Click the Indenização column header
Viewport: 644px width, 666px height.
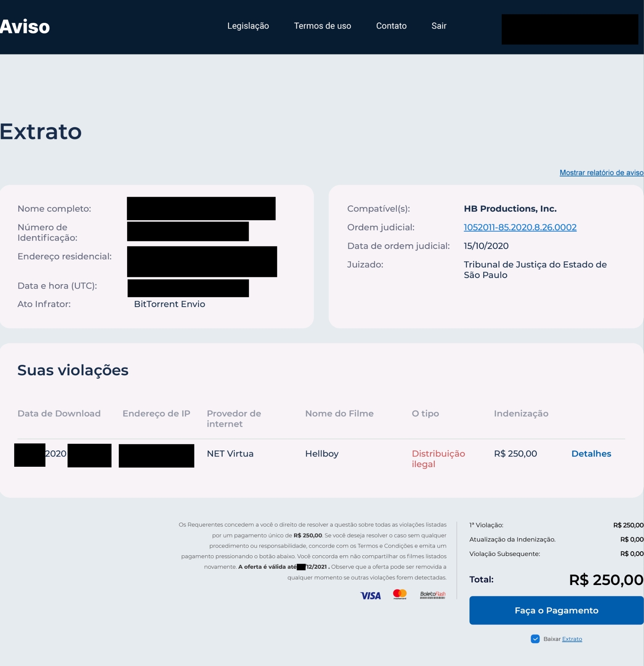521,413
